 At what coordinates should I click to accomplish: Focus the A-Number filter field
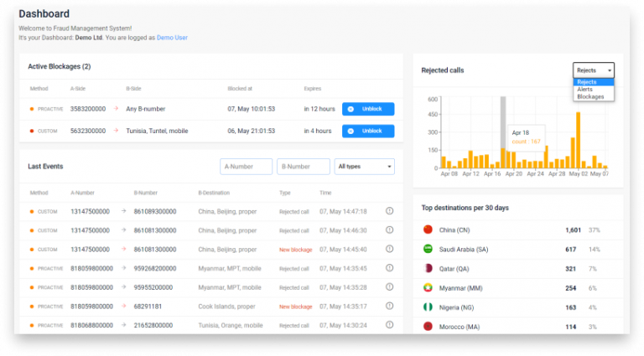(246, 167)
